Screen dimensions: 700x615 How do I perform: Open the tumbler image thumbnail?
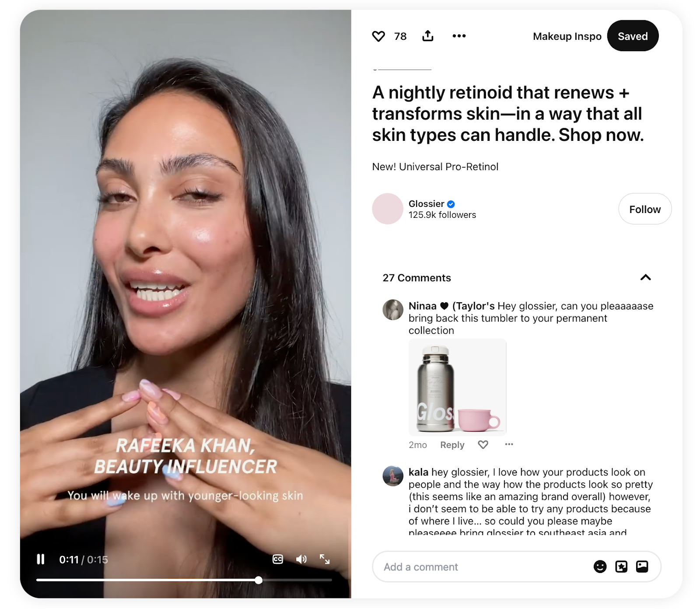(x=457, y=387)
